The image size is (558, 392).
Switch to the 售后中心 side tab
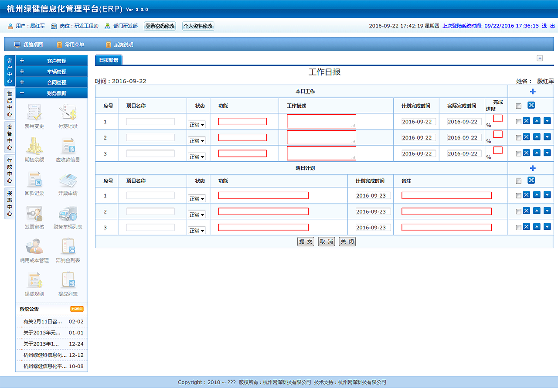[10, 104]
